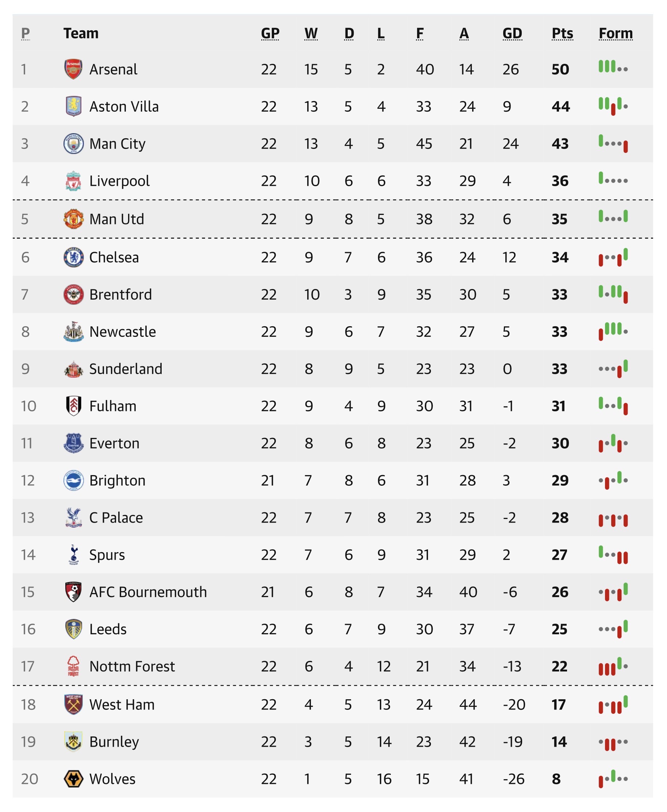Click the Spurs cockerel badge
The height and width of the screenshot is (812, 667).
coord(73,555)
